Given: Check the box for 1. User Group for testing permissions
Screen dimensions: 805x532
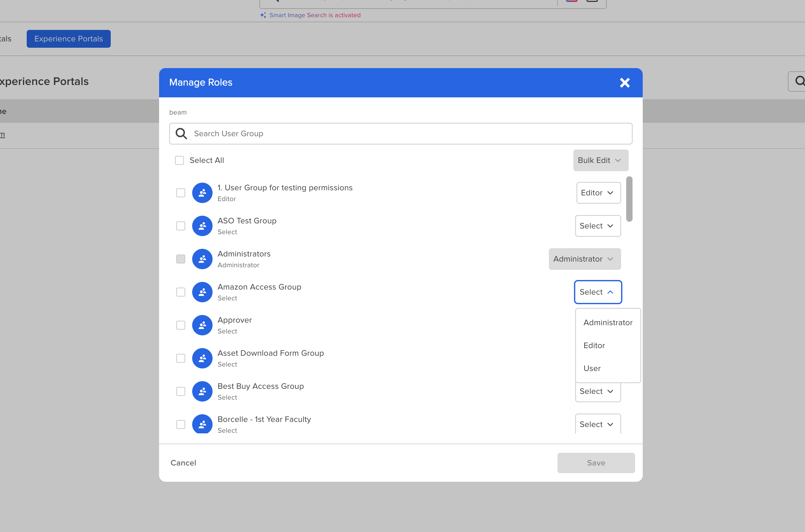Looking at the screenshot, I should (x=181, y=193).
